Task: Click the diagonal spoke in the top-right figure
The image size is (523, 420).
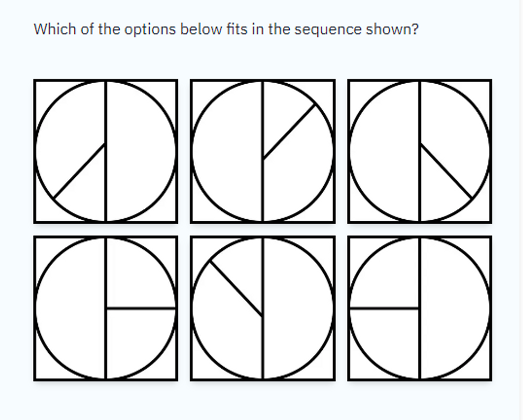Action: [x=446, y=171]
